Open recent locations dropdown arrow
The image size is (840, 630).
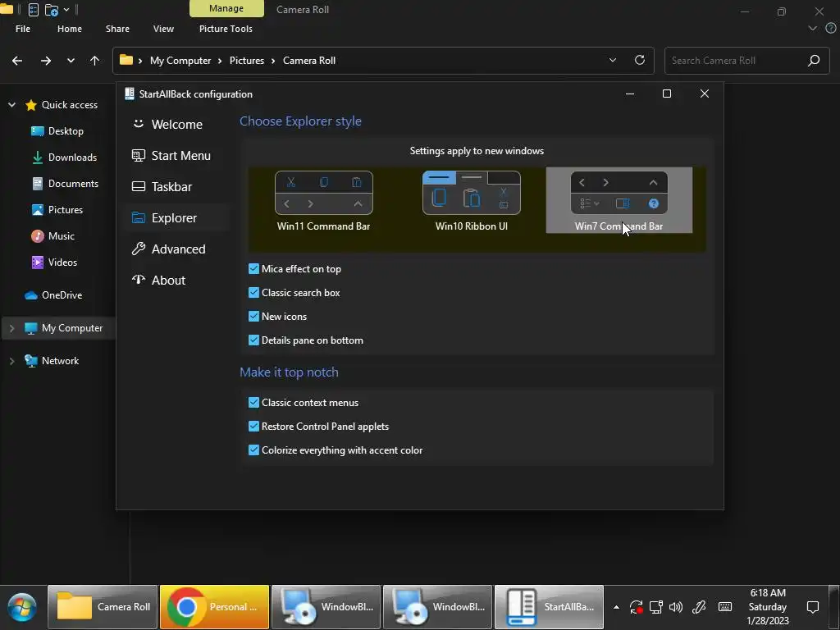71,61
